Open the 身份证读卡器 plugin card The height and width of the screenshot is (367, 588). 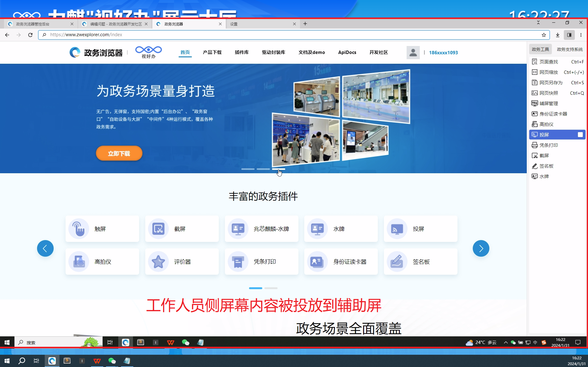click(341, 262)
